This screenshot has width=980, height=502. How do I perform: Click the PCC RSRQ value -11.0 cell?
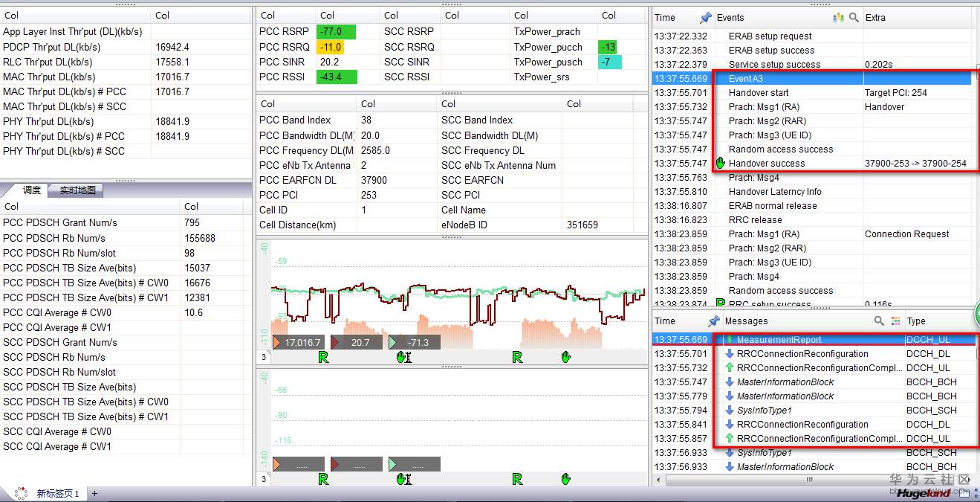331,47
